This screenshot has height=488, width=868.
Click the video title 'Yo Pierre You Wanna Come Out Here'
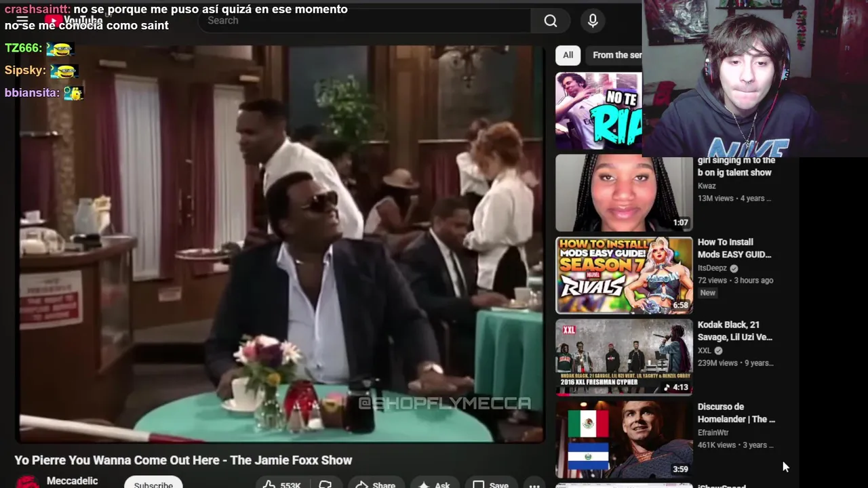pyautogui.click(x=183, y=460)
